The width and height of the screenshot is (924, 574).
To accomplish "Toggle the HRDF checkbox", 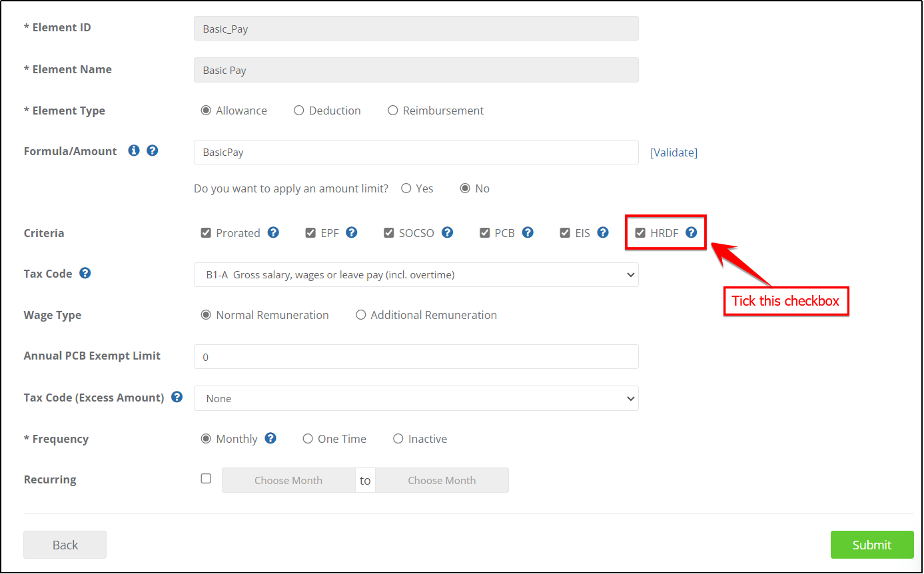I will coord(640,233).
